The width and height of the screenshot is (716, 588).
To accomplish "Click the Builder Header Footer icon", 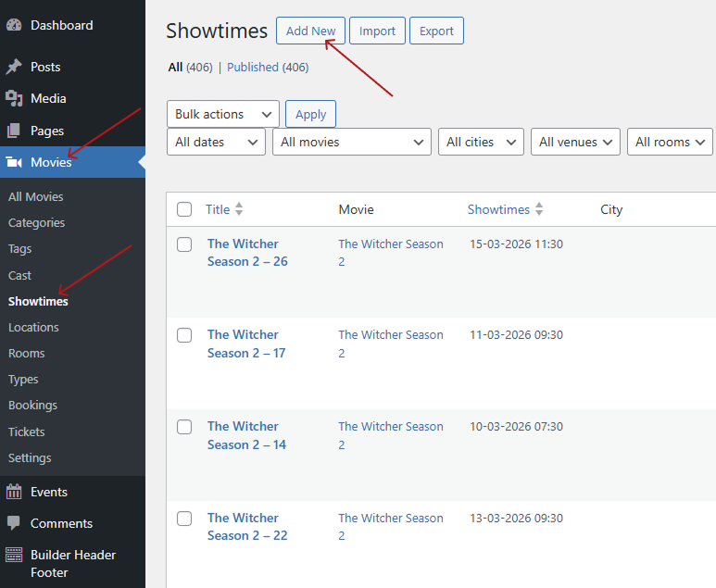I will 14,555.
